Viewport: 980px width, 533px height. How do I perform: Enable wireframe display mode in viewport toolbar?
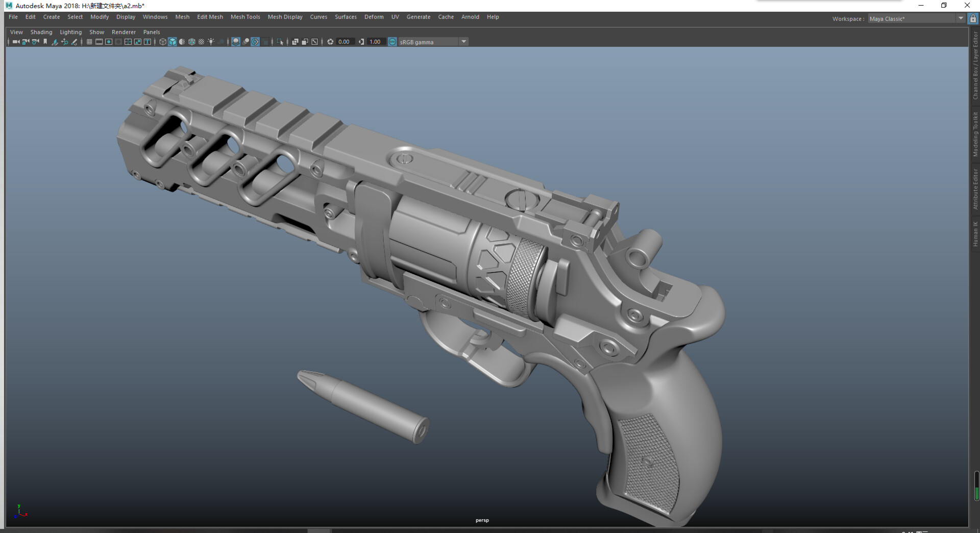(163, 42)
